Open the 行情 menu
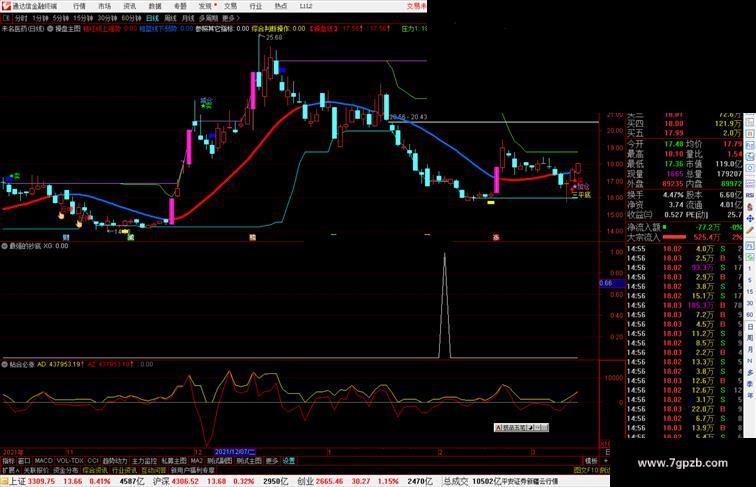 tap(80, 6)
